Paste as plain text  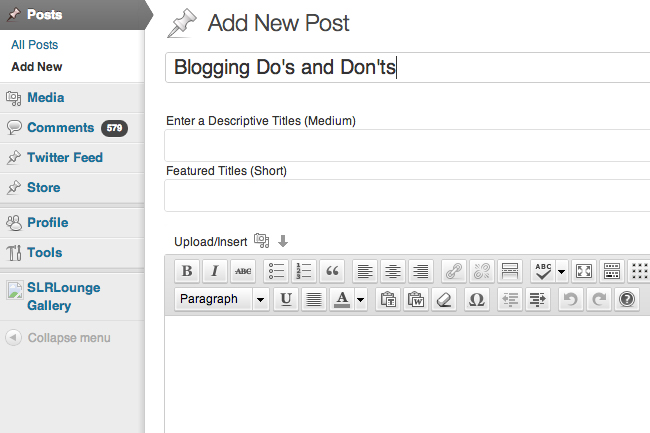388,299
